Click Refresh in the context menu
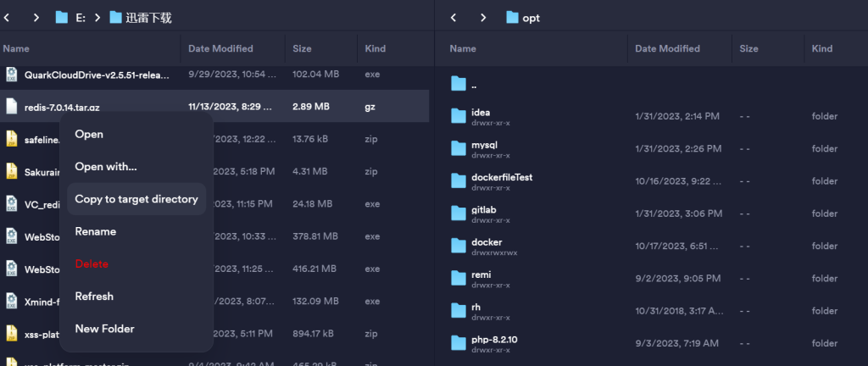 click(x=94, y=297)
